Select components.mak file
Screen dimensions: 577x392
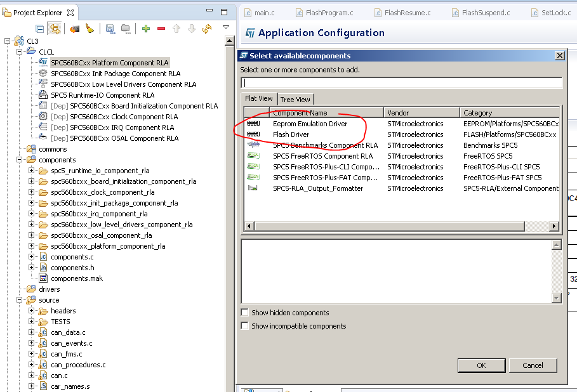coord(77,278)
